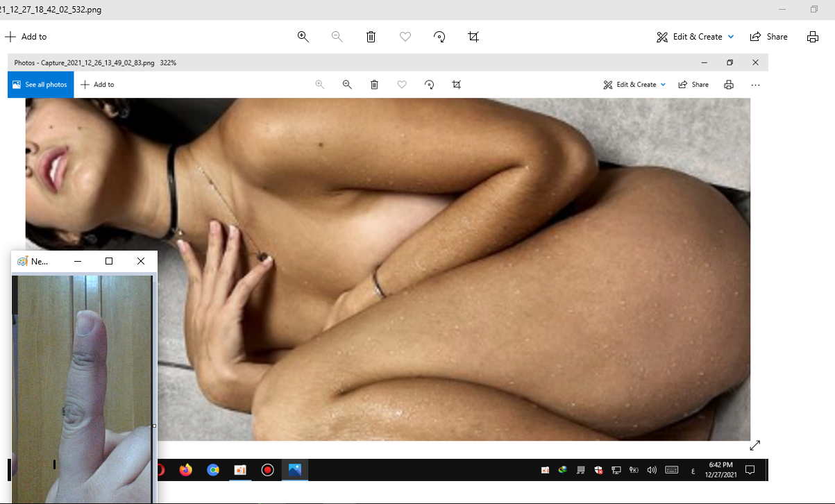Click zoom in magnifier in top toolbar

coord(303,37)
